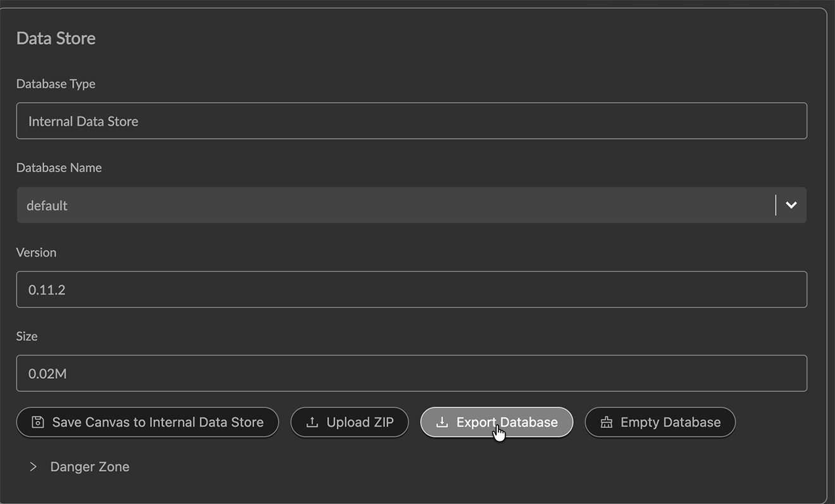Click the Version field showing 0.11.2
The image size is (835, 504).
[x=411, y=290]
